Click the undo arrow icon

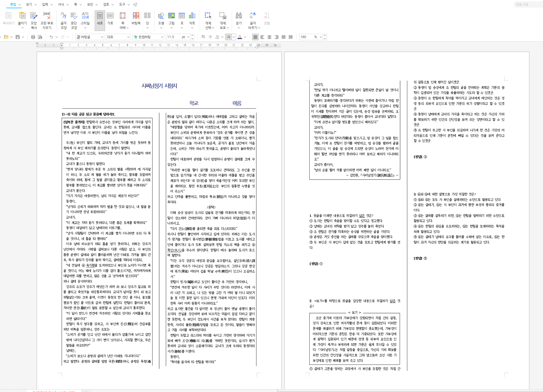click(51, 37)
